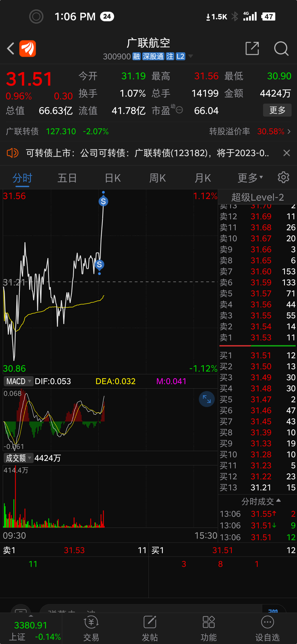
Task: Open chart settings gear icon
Action: click(x=284, y=178)
